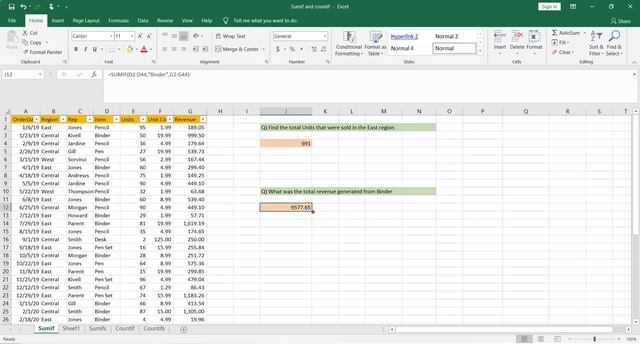
Task: Decrease font size with smaller A icon
Action: [x=149, y=36]
